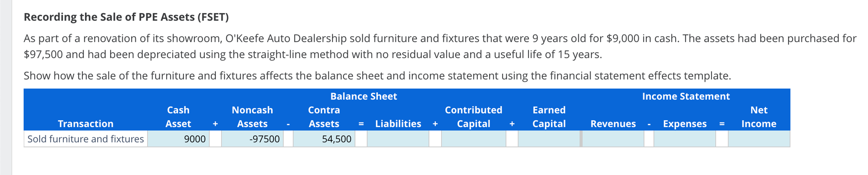Select the Contributed Capital input cell
The image size is (868, 175).
tap(473, 139)
